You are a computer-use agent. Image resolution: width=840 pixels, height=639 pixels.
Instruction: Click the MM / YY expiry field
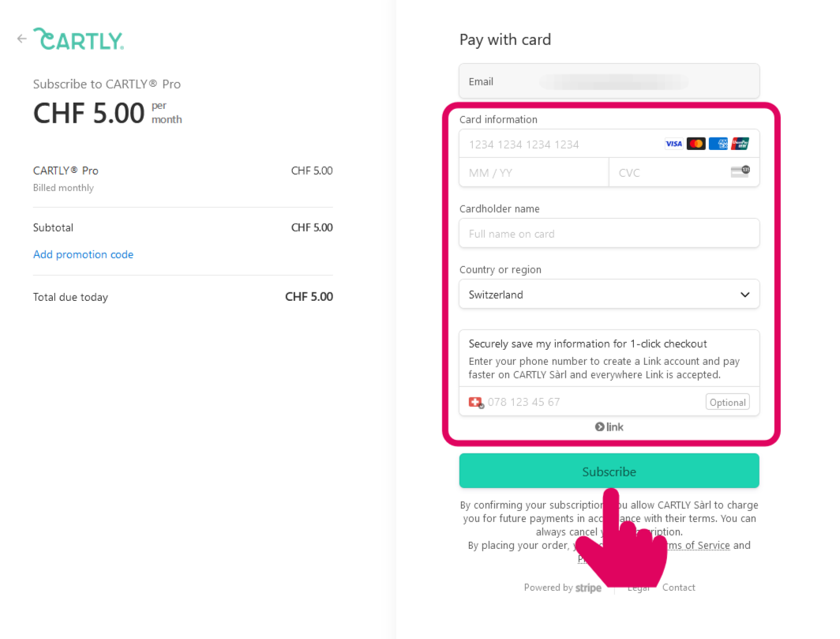pyautogui.click(x=534, y=172)
